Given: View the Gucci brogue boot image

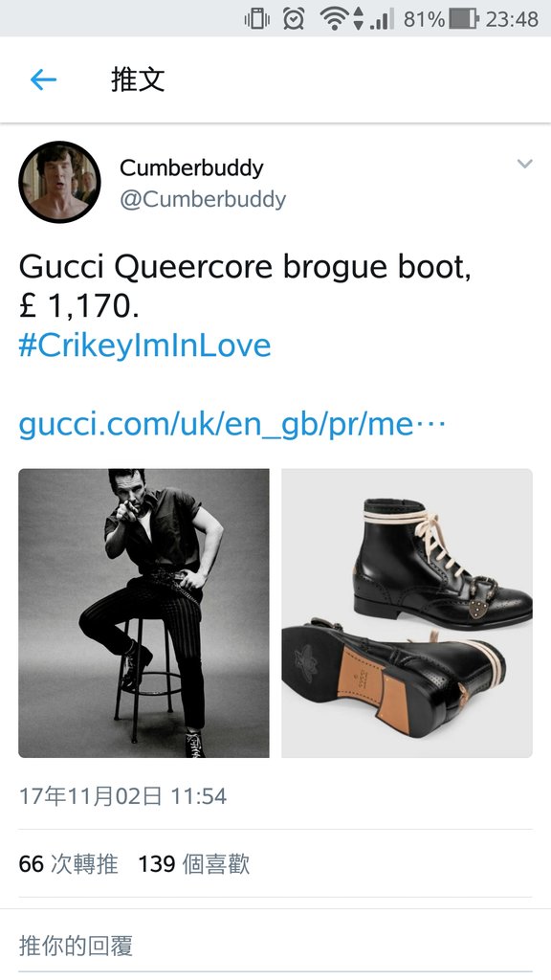Looking at the screenshot, I should click(407, 613).
